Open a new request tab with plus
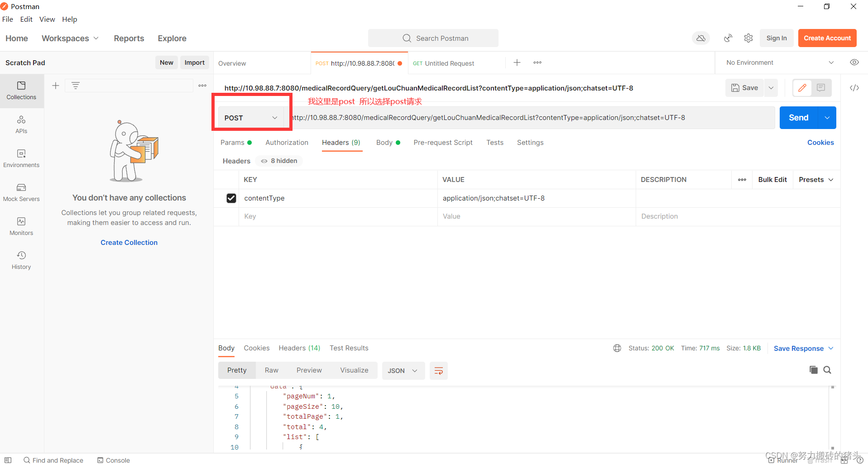The image size is (868, 464). pyautogui.click(x=517, y=62)
